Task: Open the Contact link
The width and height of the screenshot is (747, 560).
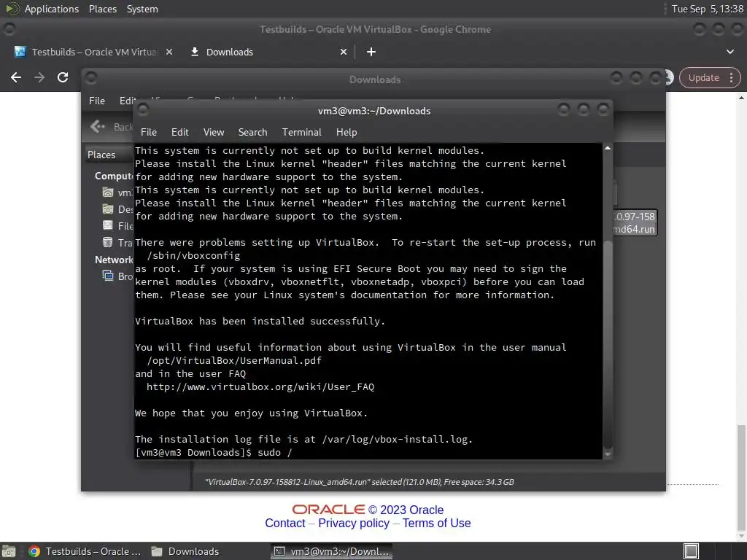Action: pos(285,523)
